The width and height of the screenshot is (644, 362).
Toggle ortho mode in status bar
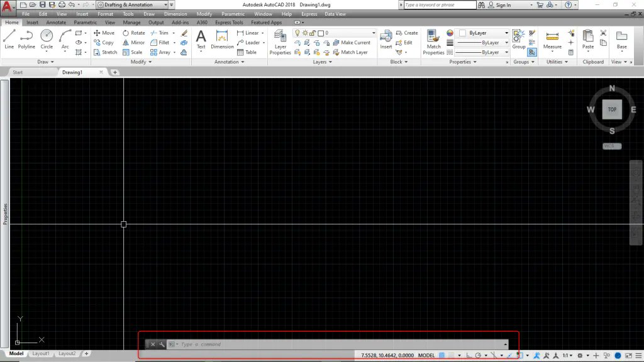[x=469, y=356]
